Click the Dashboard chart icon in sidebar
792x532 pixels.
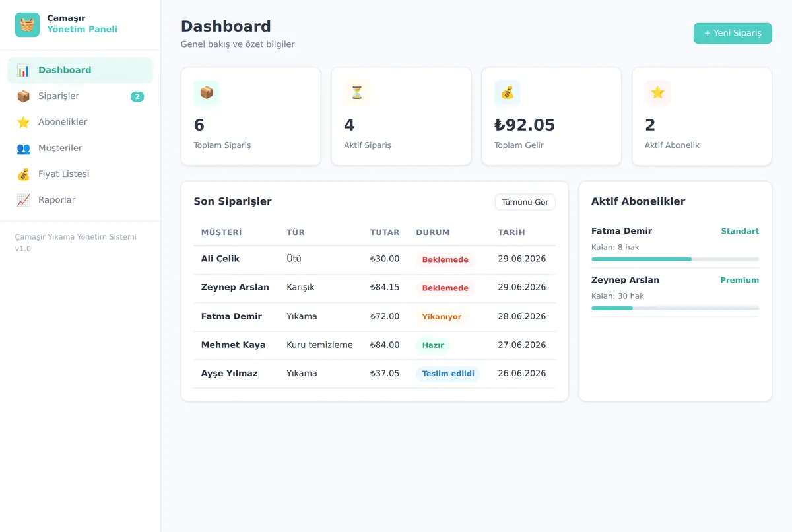(24, 70)
